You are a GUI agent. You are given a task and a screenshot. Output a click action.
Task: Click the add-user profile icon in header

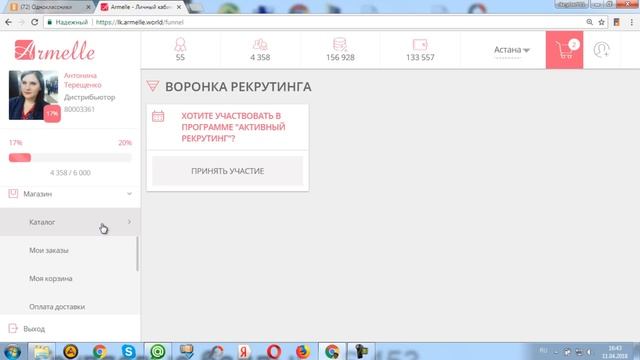(601, 50)
